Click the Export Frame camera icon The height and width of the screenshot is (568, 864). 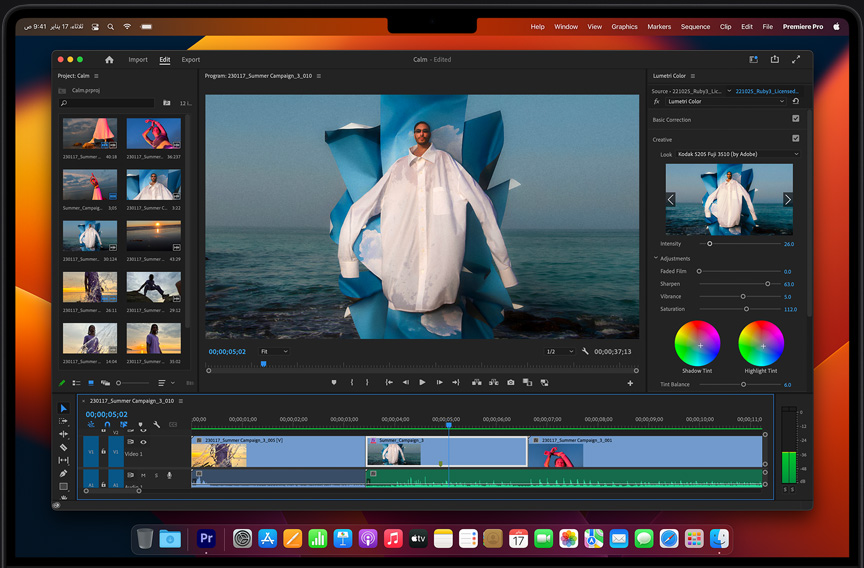pos(511,382)
